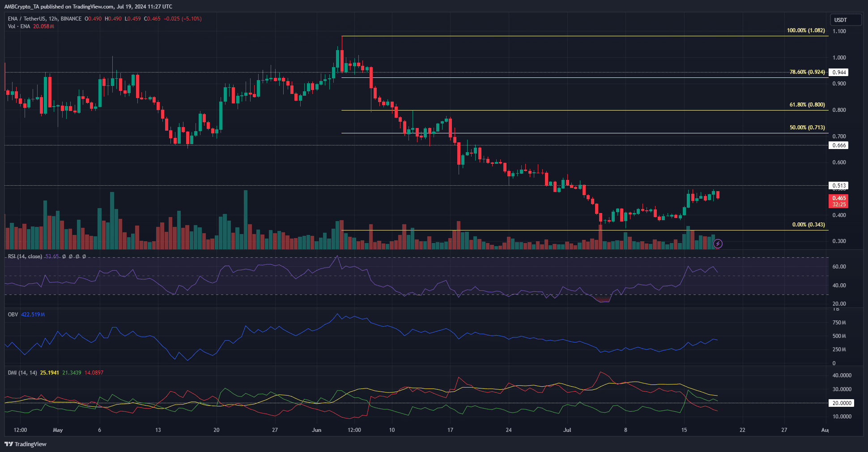Click the 0.944 horizontal line price tag
Image resolution: width=868 pixels, height=452 pixels.
point(838,72)
